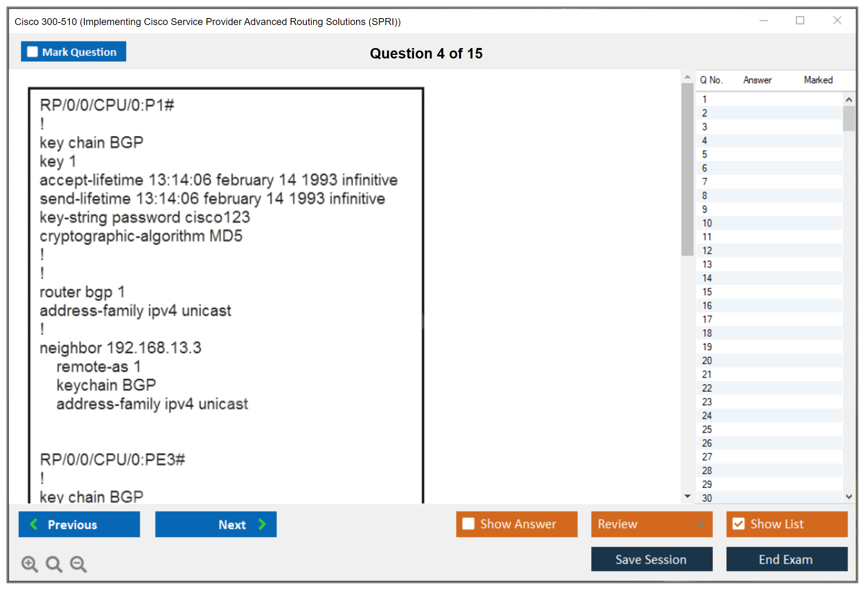Viewport: 868px width, 593px height.
Task: Click question list scroll down arrow
Action: 849,497
